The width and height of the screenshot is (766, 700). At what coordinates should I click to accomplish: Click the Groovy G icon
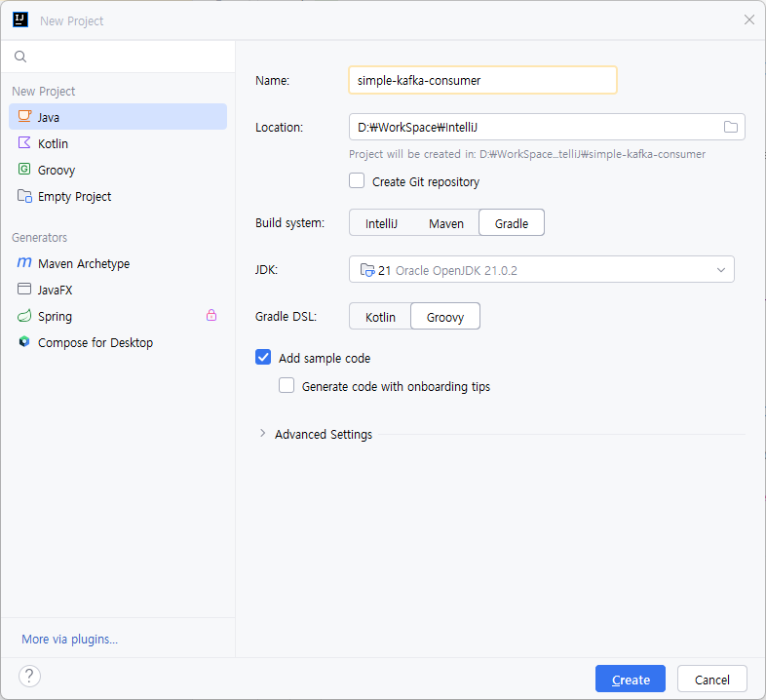click(x=24, y=169)
